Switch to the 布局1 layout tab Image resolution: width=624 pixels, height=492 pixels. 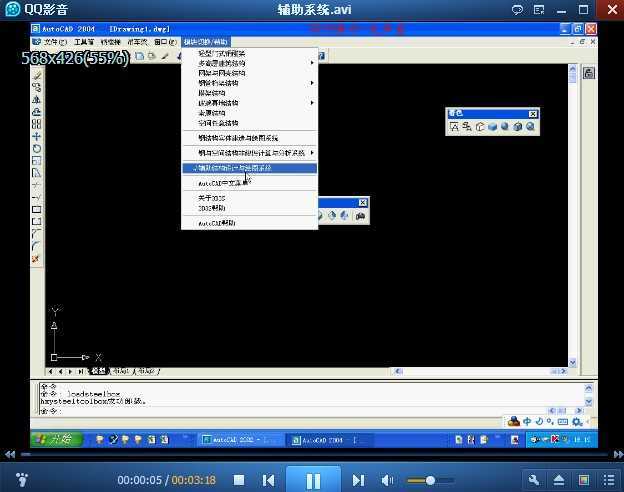coord(121,371)
